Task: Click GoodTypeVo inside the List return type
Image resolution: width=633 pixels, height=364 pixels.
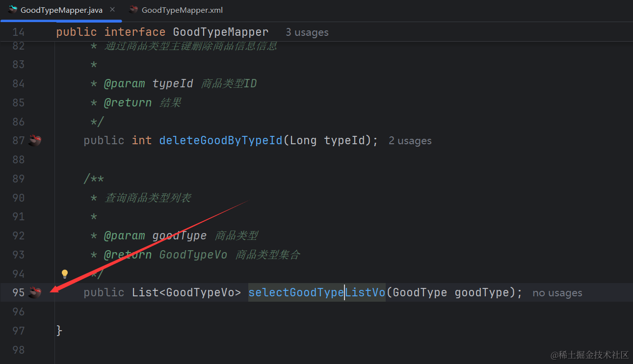Action: (x=200, y=292)
